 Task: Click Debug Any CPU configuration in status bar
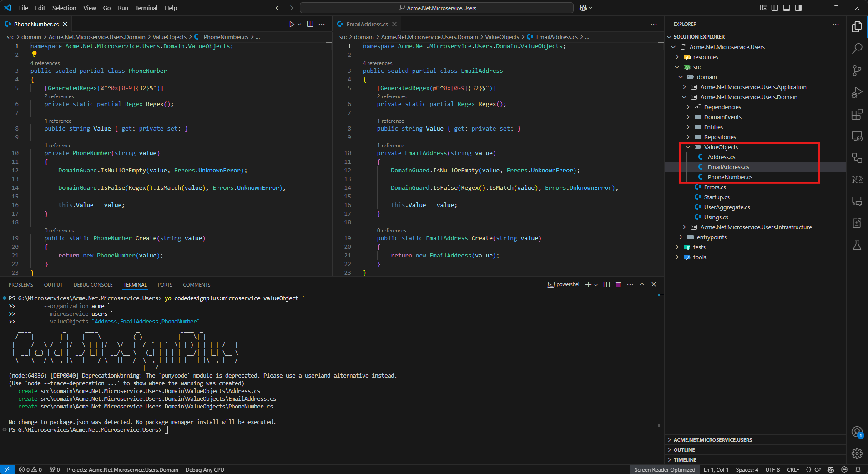click(205, 469)
